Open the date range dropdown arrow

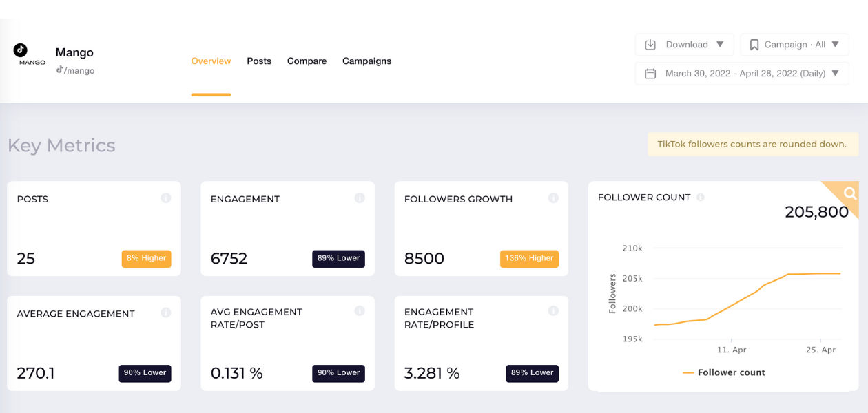pos(835,74)
